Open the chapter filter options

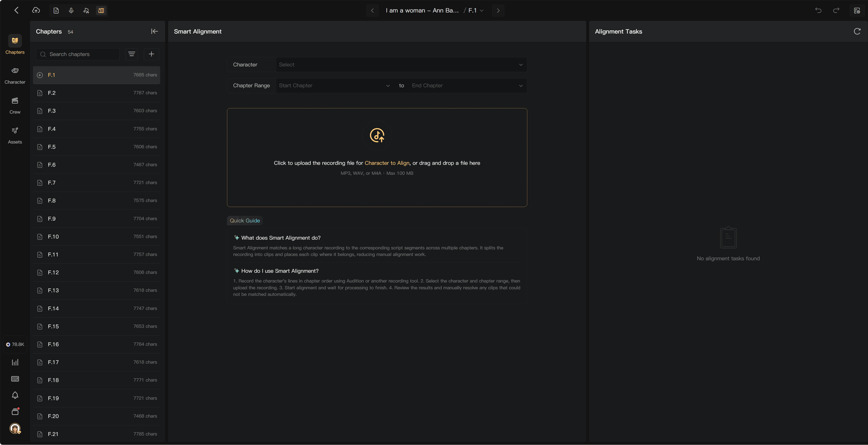[132, 54]
